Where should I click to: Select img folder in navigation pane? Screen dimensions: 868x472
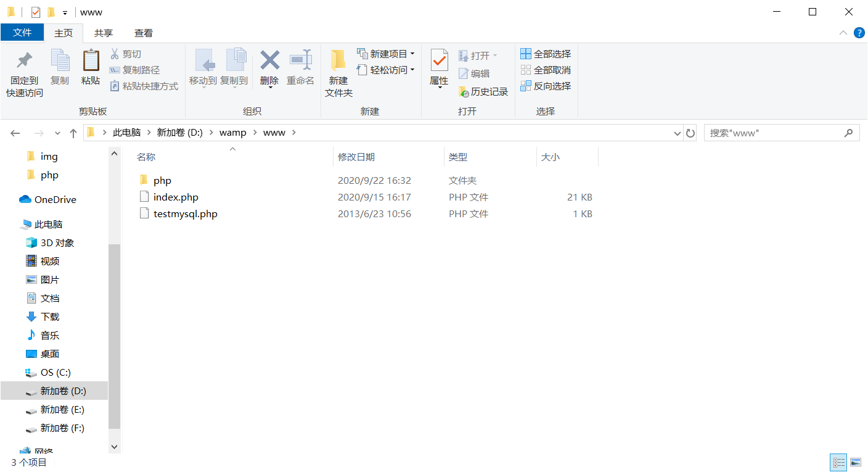pos(49,157)
